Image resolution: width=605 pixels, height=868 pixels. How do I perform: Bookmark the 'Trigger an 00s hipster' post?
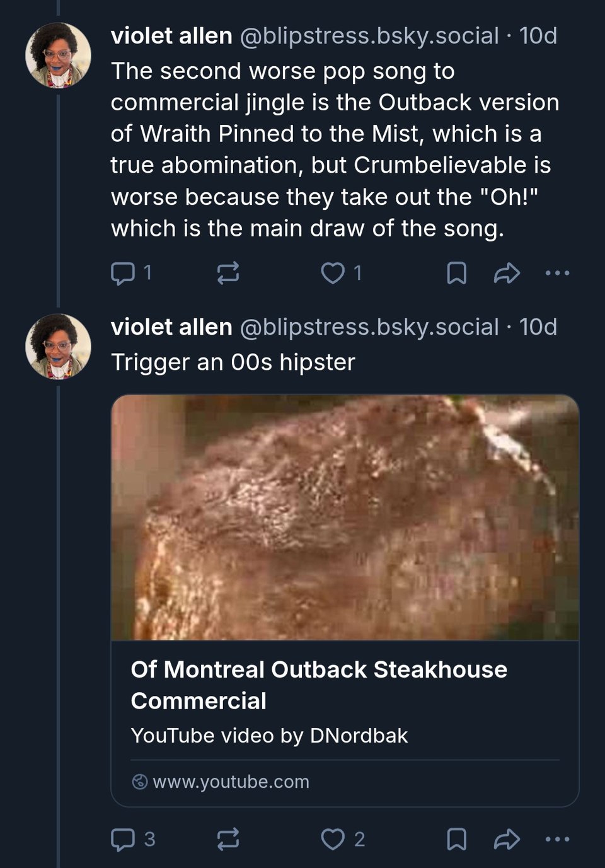pos(456,840)
